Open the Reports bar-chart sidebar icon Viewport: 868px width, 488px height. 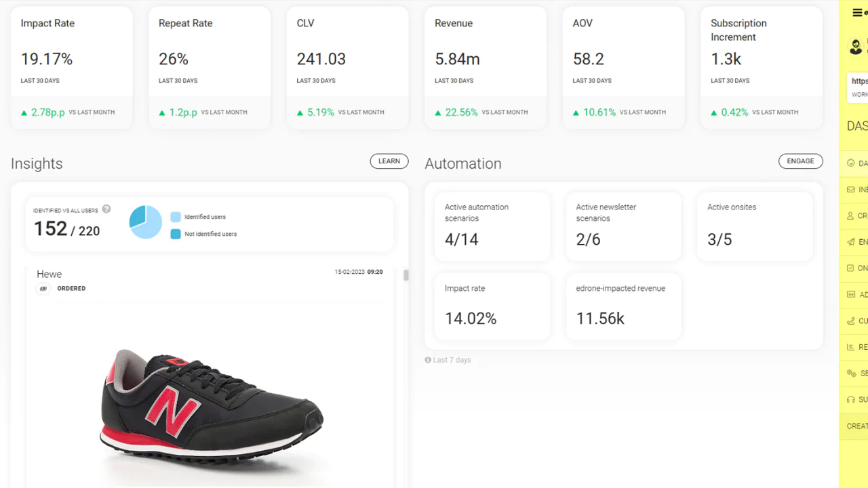point(851,347)
